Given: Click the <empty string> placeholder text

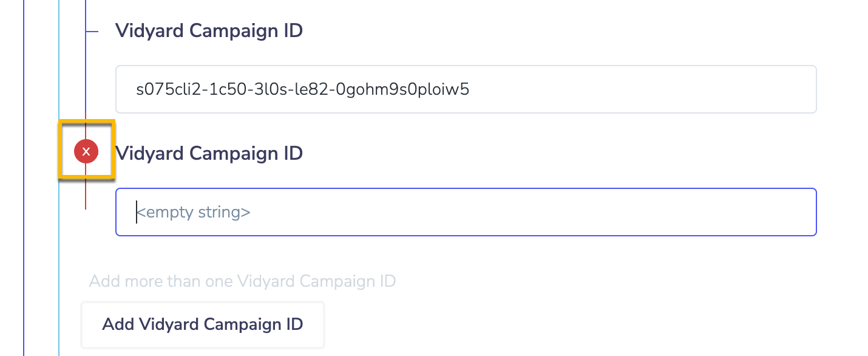Looking at the screenshot, I should [193, 212].
